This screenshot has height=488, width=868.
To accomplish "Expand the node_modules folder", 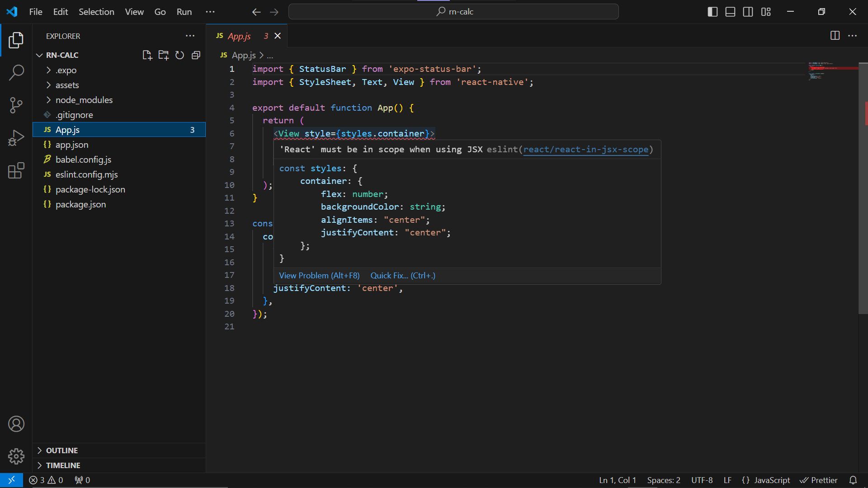I will pyautogui.click(x=119, y=100).
